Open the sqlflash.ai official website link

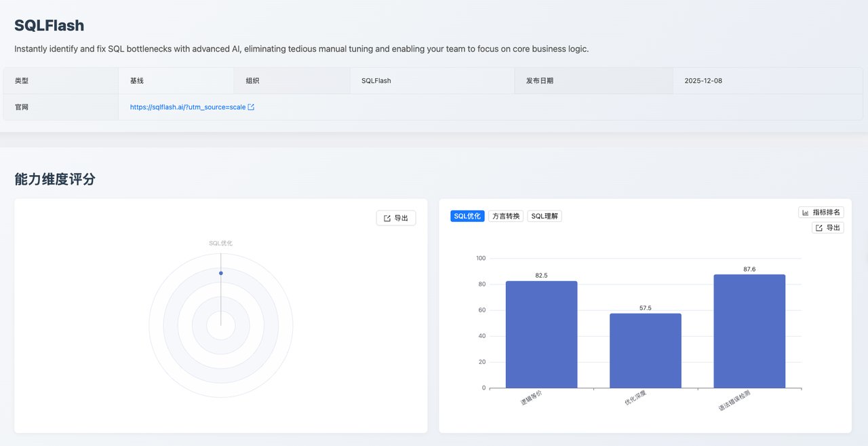pos(187,107)
